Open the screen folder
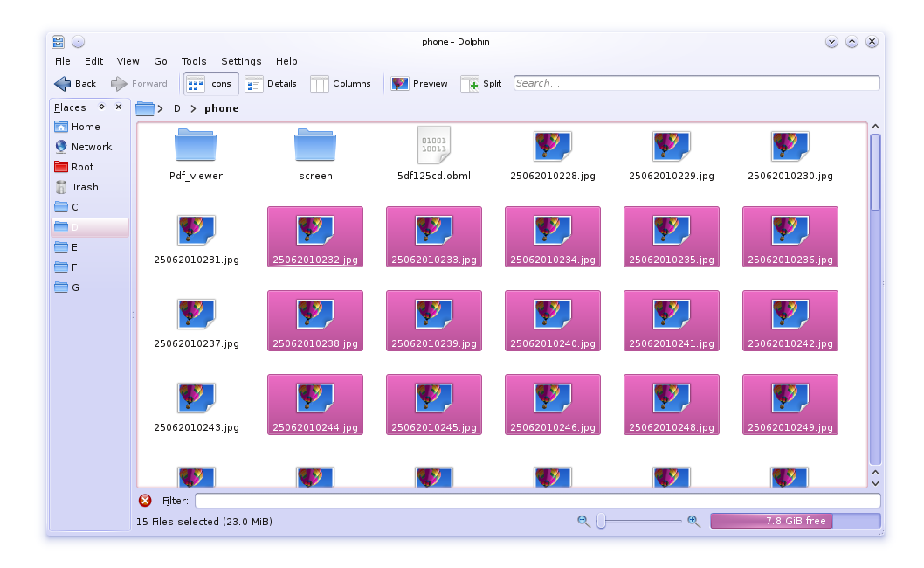The width and height of the screenshot is (924, 568). (315, 155)
